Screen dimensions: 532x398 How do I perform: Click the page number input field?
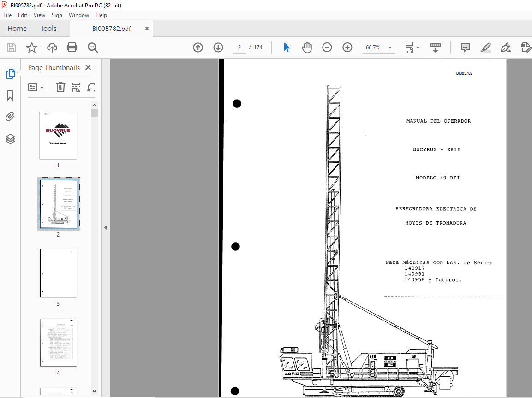[x=239, y=48]
